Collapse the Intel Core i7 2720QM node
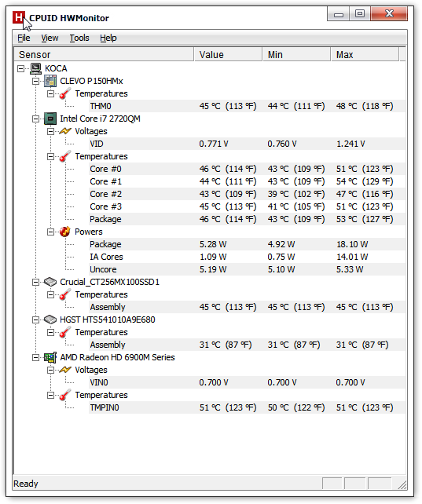The image size is (422, 504). 35,119
